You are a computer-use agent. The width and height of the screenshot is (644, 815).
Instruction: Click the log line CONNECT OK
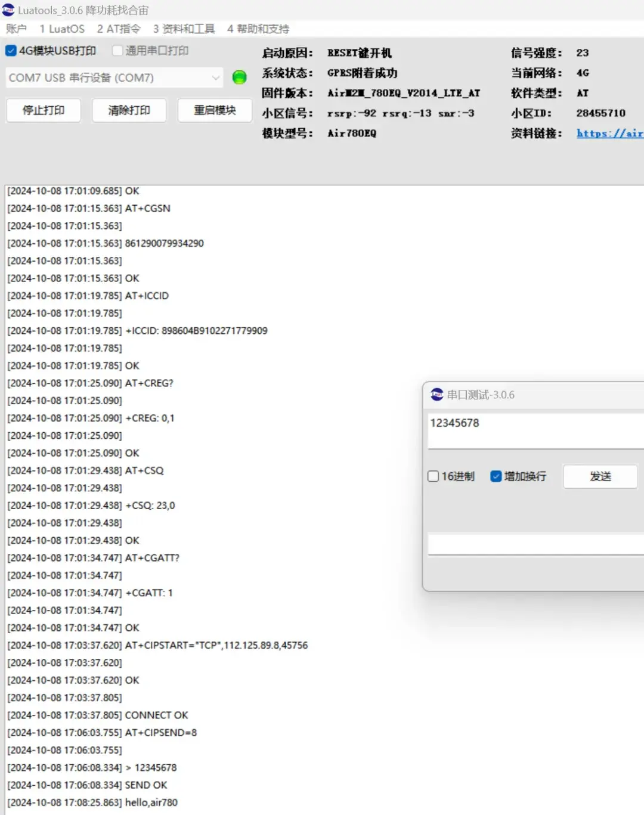click(156, 715)
